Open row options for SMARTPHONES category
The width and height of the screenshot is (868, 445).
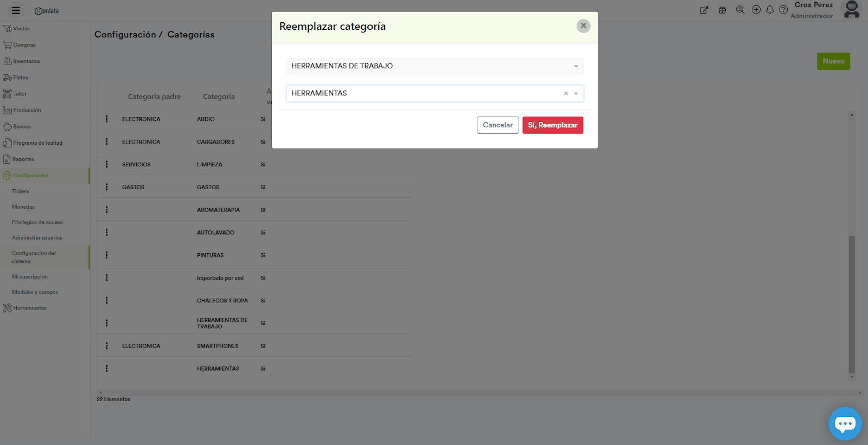pyautogui.click(x=107, y=346)
